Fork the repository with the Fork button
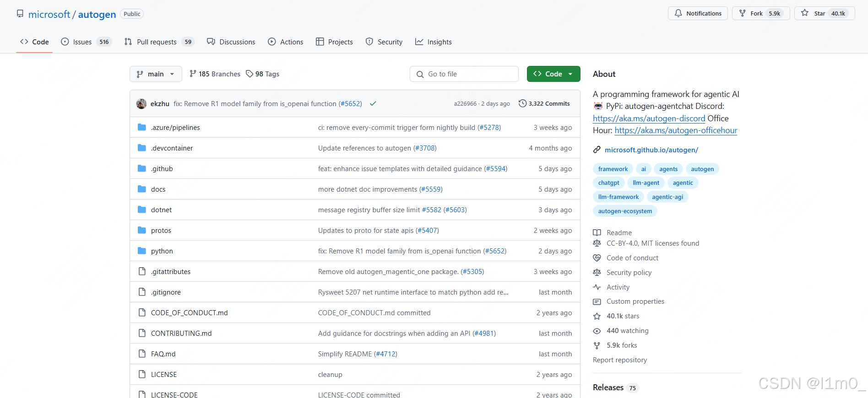This screenshot has height=398, width=868. click(761, 13)
